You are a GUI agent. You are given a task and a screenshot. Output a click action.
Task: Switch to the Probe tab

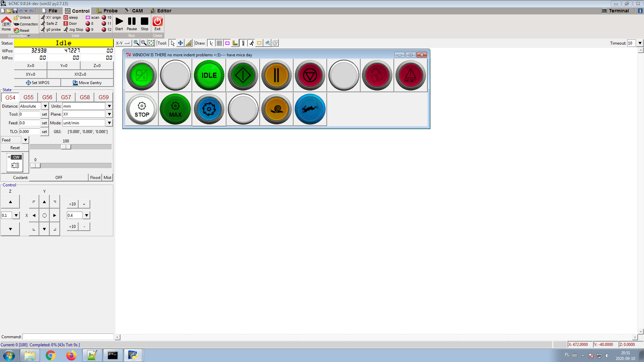(x=107, y=11)
